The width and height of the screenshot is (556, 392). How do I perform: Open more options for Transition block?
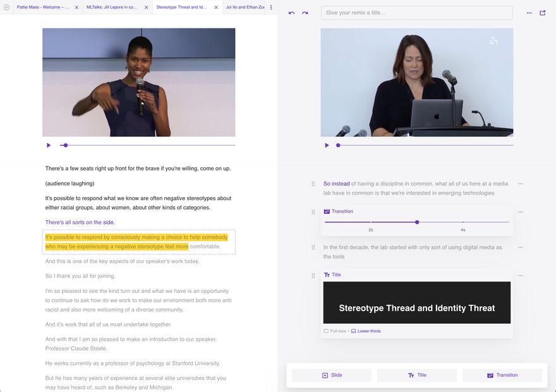521,212
